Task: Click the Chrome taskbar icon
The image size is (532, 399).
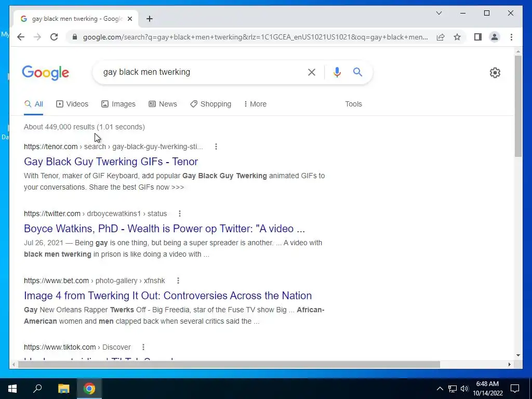Action: tap(89, 389)
